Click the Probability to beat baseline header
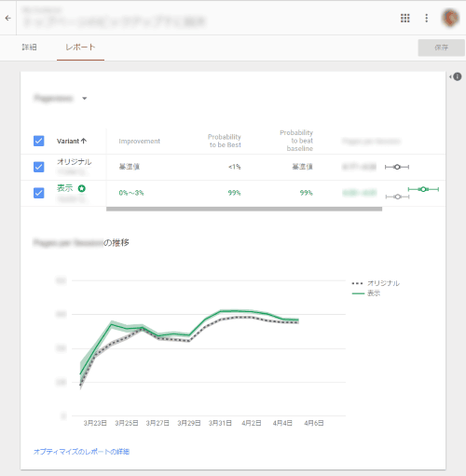The width and height of the screenshot is (466, 476). [x=296, y=141]
